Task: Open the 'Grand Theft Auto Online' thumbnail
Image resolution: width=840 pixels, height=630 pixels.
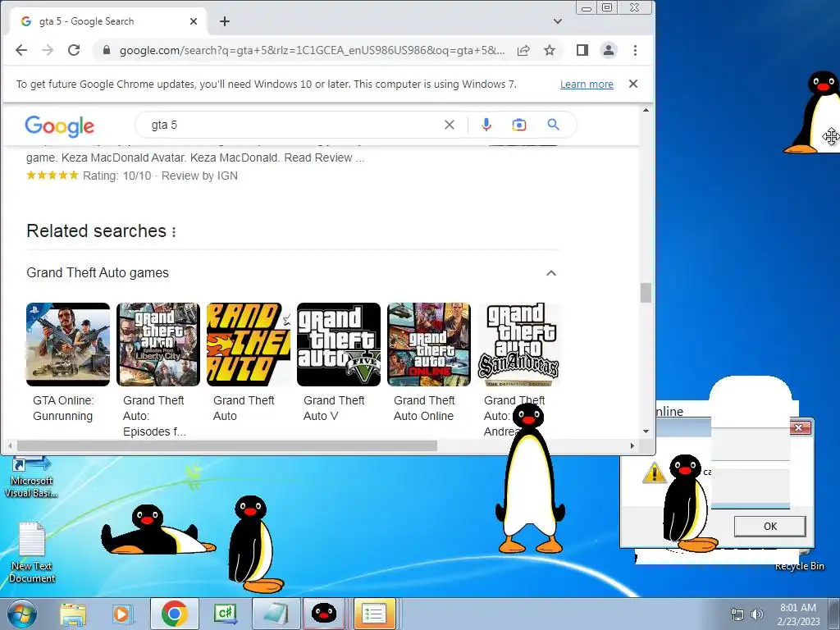Action: 429,345
